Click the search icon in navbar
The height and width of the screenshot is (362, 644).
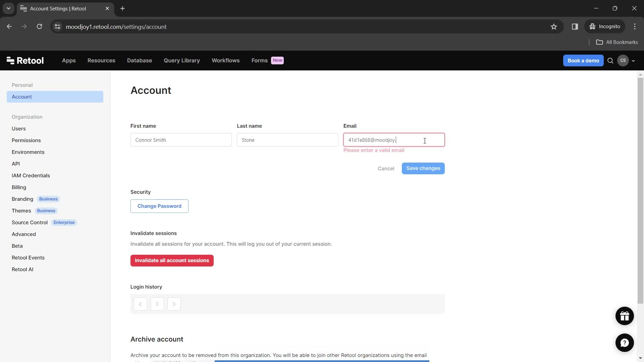610,61
